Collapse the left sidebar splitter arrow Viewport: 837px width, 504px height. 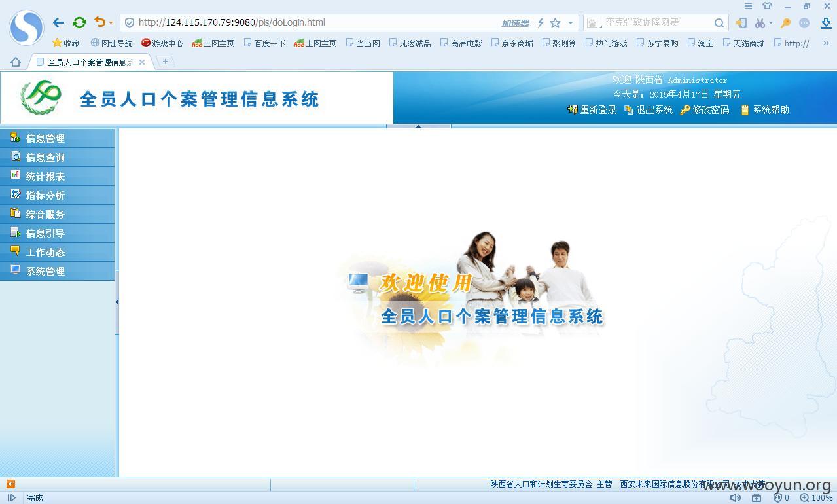pos(117,302)
